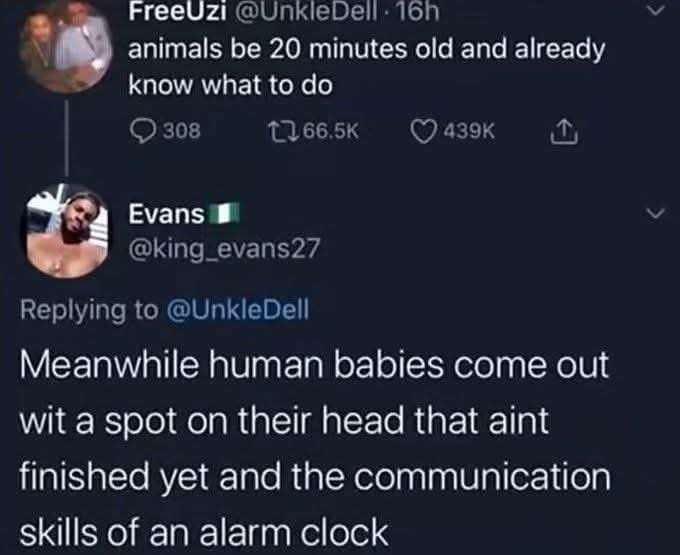Image resolution: width=680 pixels, height=555 pixels.
Task: Click the reply speech bubble icon
Action: click(143, 131)
